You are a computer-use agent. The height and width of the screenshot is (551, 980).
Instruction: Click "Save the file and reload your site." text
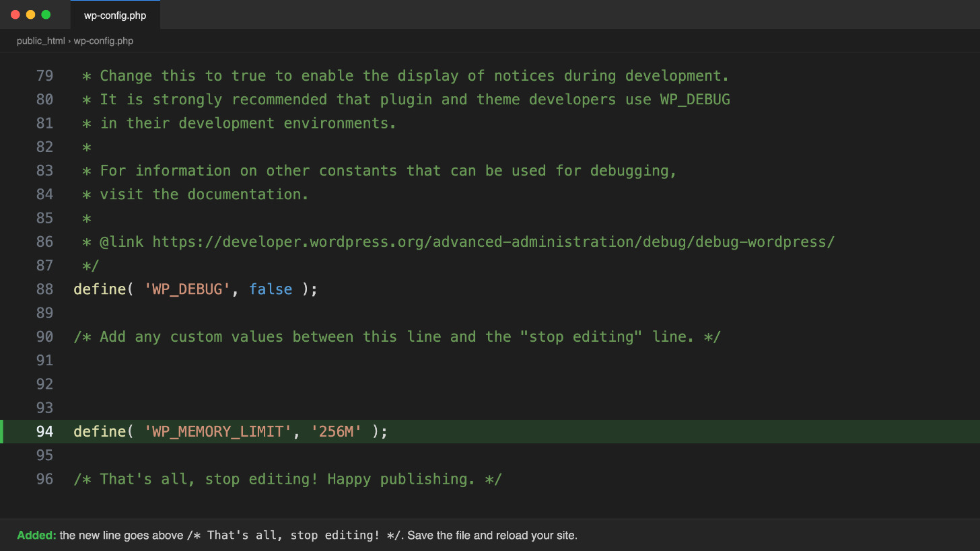493,536
